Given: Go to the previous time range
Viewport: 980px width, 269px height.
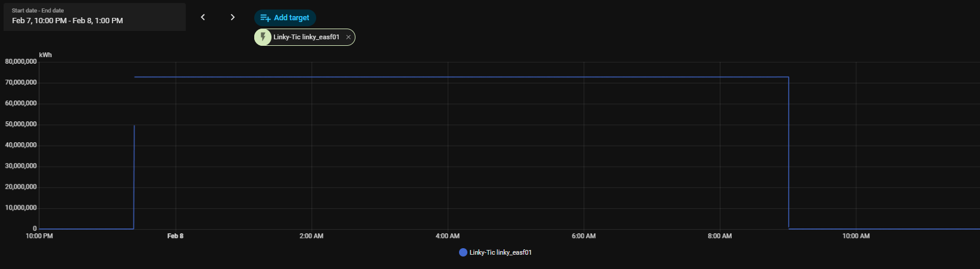Looking at the screenshot, I should pyautogui.click(x=203, y=17).
